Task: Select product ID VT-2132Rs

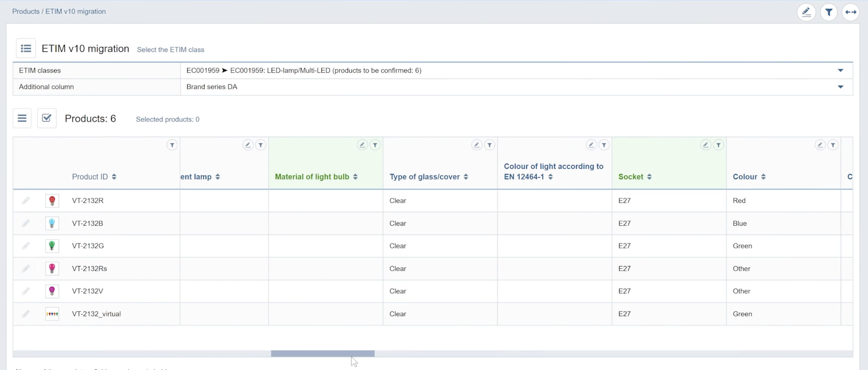Action: (x=90, y=268)
